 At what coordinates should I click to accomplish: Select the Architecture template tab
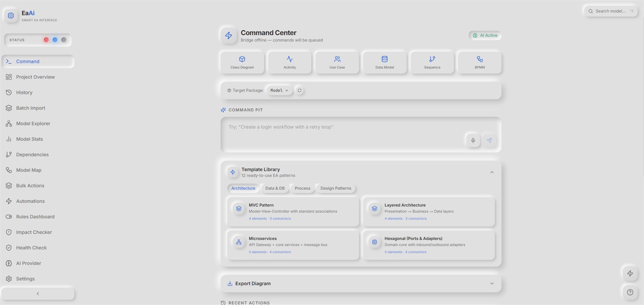pyautogui.click(x=243, y=188)
